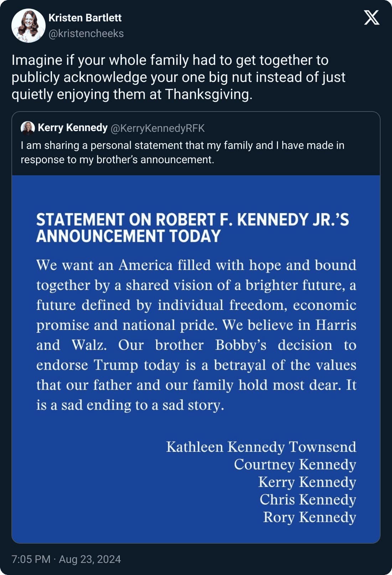
Task: Click the 7:05 PM timestamp
Action: (31, 559)
